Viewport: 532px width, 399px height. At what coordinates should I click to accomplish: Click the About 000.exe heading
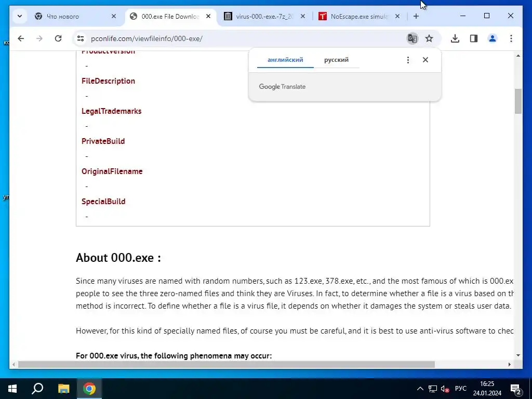pyautogui.click(x=118, y=258)
